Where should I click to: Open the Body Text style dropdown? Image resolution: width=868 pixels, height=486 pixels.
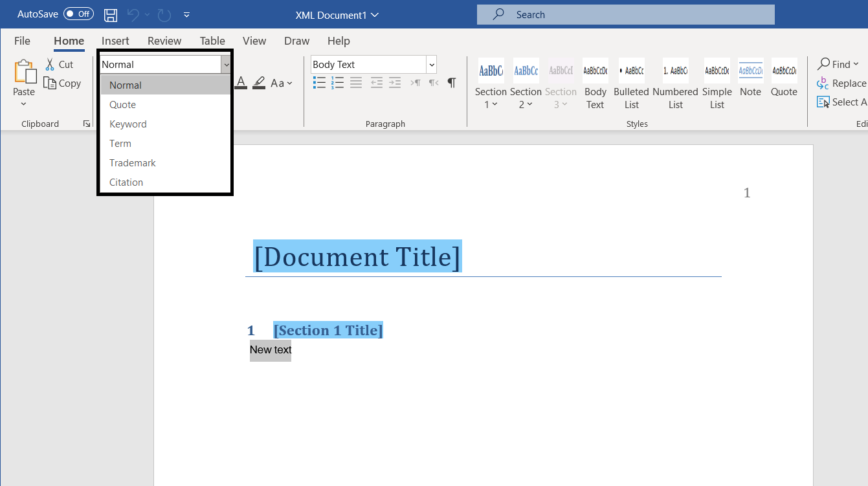click(x=431, y=64)
